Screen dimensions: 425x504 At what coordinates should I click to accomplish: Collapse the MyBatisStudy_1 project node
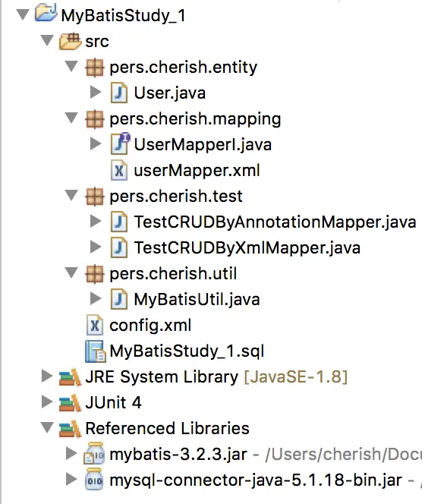tap(23, 14)
